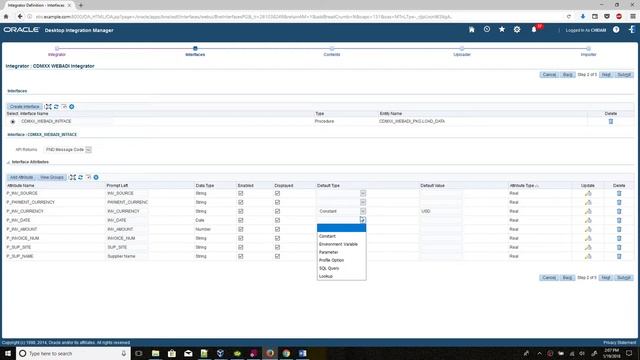
Task: Click the Windows search box
Action: coord(73,353)
